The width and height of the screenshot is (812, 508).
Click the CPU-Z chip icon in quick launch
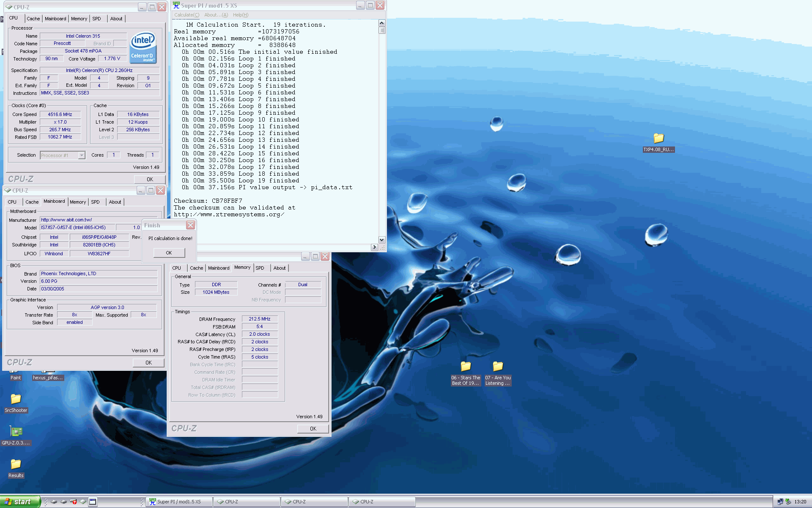[83, 502]
